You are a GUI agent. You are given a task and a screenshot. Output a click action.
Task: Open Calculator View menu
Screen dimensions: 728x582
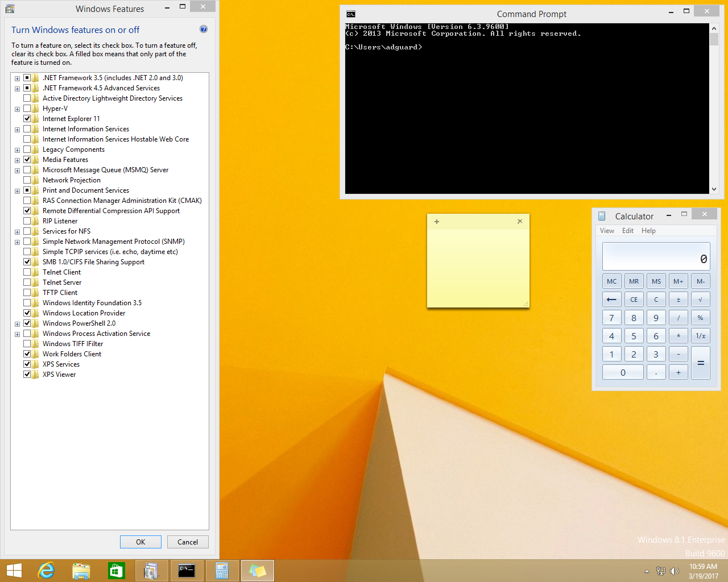coord(607,231)
